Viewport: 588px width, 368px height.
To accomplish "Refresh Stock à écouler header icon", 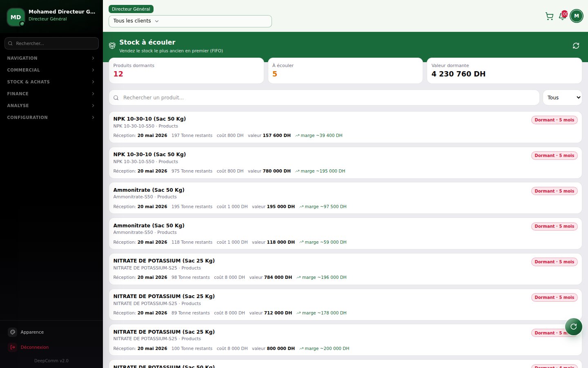I will (x=576, y=46).
